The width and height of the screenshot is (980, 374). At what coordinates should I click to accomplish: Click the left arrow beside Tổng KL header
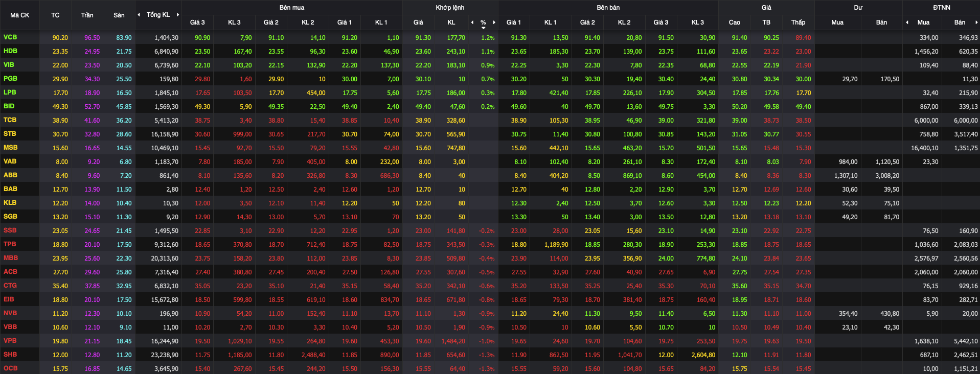[139, 15]
